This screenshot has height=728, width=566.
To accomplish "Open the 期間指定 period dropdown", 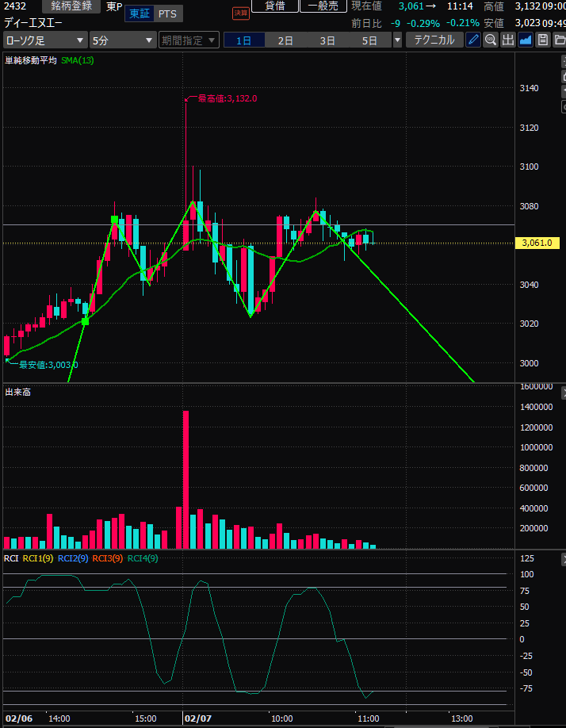I will 188,40.
